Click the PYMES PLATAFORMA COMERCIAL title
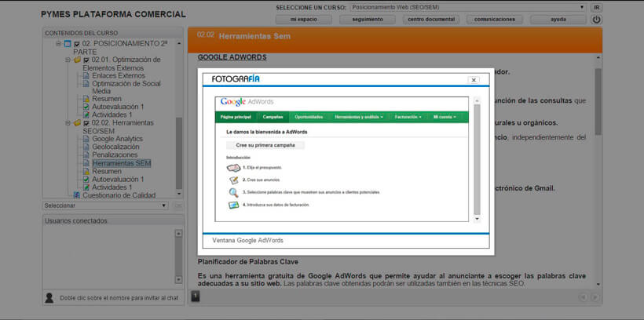This screenshot has height=320, width=644. pyautogui.click(x=113, y=14)
